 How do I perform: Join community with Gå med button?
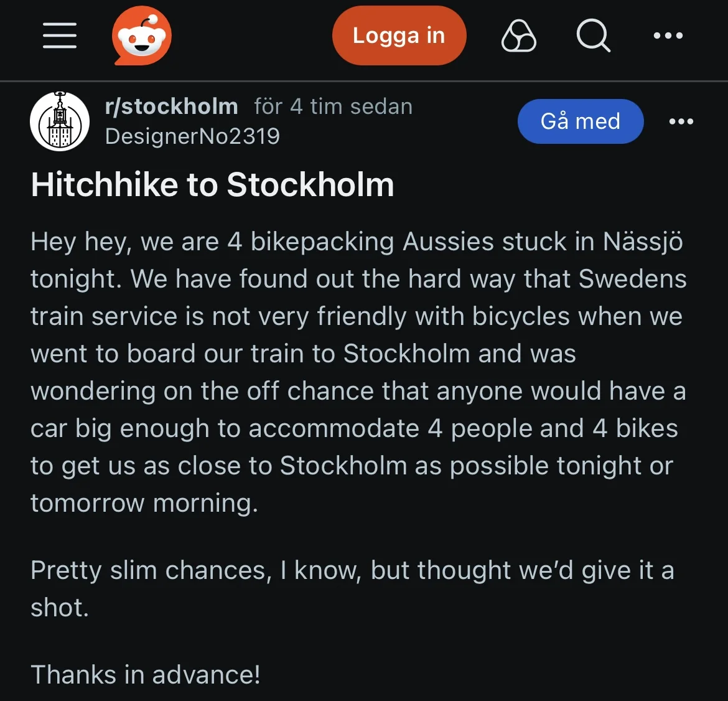coord(581,121)
